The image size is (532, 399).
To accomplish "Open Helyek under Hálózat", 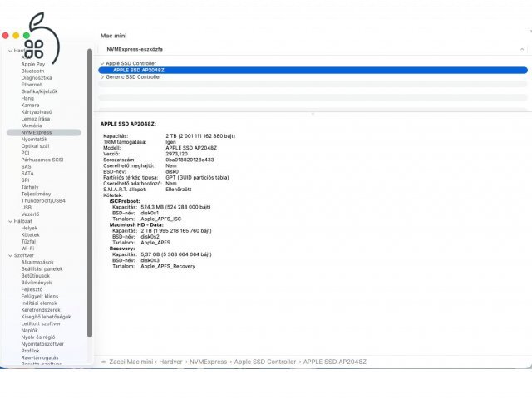I will (x=29, y=228).
